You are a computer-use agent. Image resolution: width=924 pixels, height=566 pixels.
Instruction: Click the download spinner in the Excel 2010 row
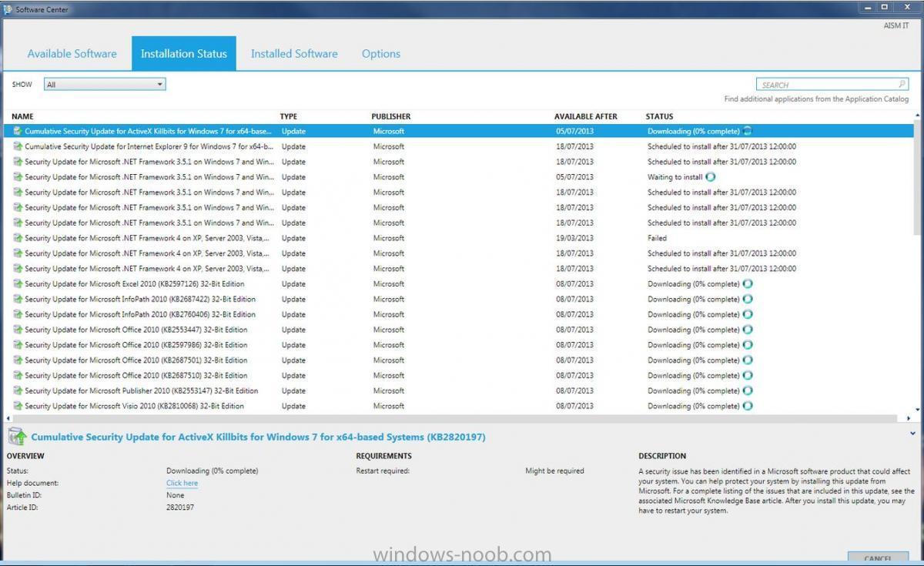(748, 284)
